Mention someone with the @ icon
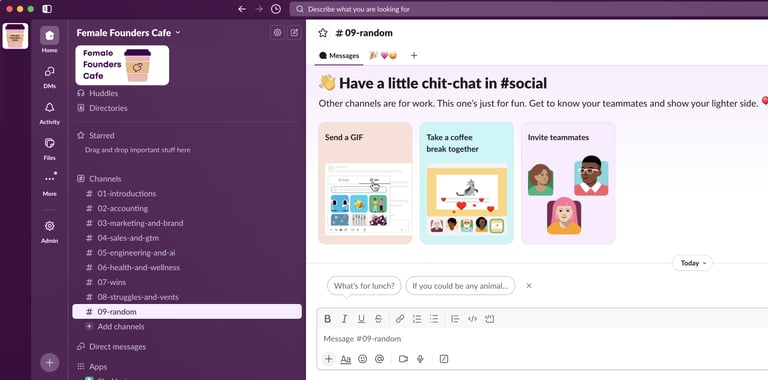 (379, 359)
